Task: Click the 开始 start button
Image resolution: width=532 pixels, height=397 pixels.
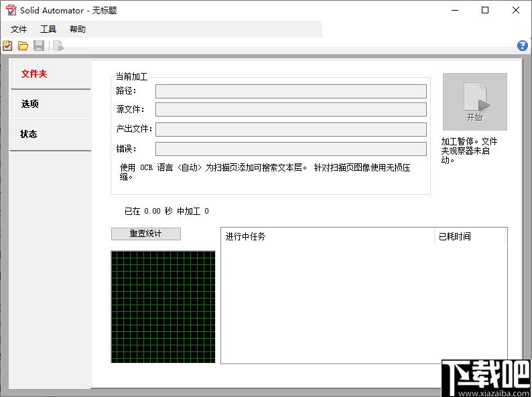Action: point(475,102)
